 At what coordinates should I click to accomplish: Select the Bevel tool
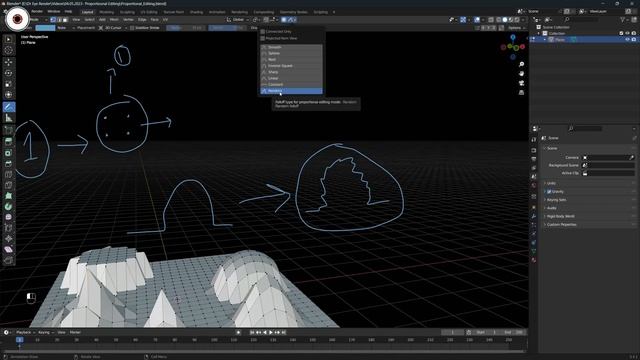point(9,164)
